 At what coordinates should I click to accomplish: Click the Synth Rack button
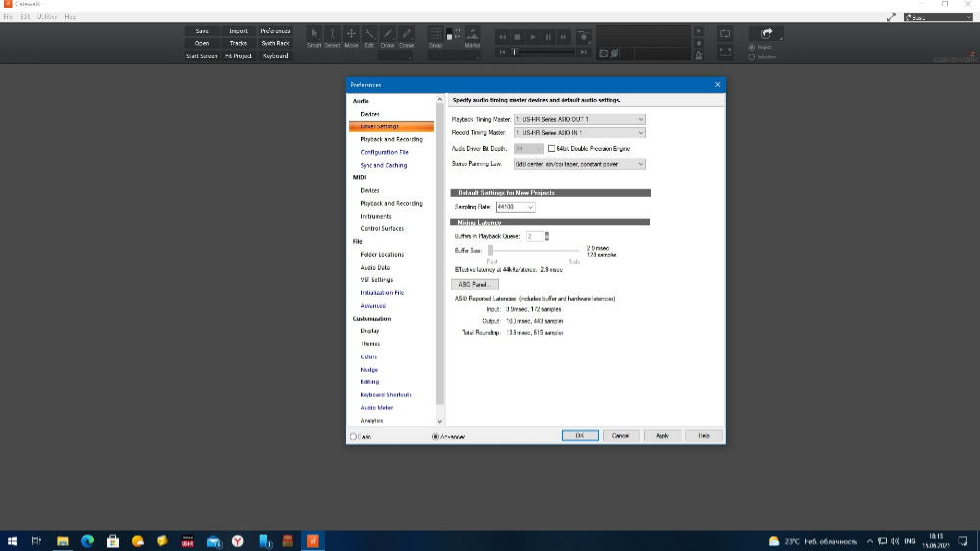(275, 43)
